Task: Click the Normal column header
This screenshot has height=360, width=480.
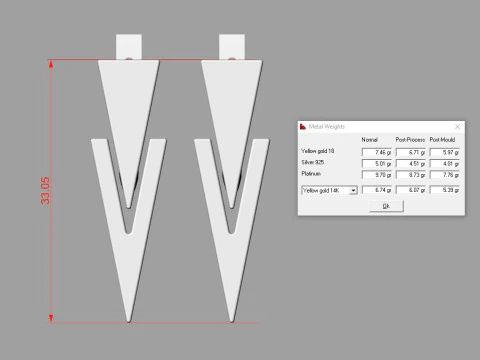Action: coord(370,140)
